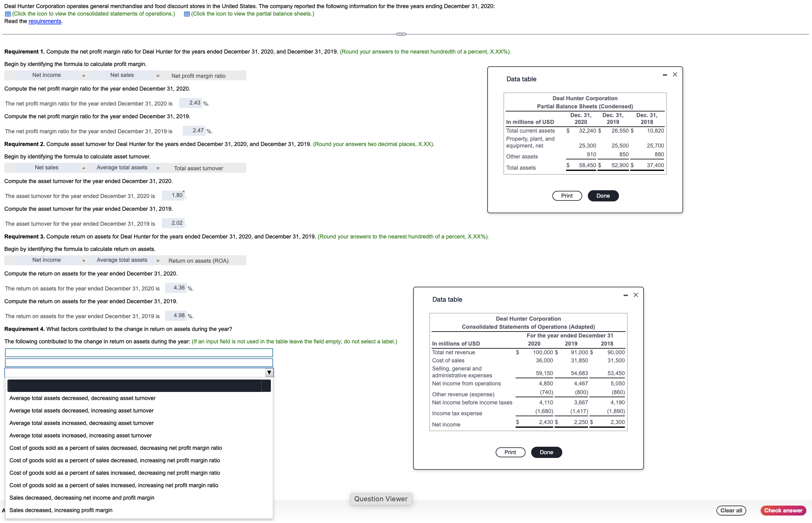
Task: Print the Partial Balance Sheets data table
Action: 567,196
